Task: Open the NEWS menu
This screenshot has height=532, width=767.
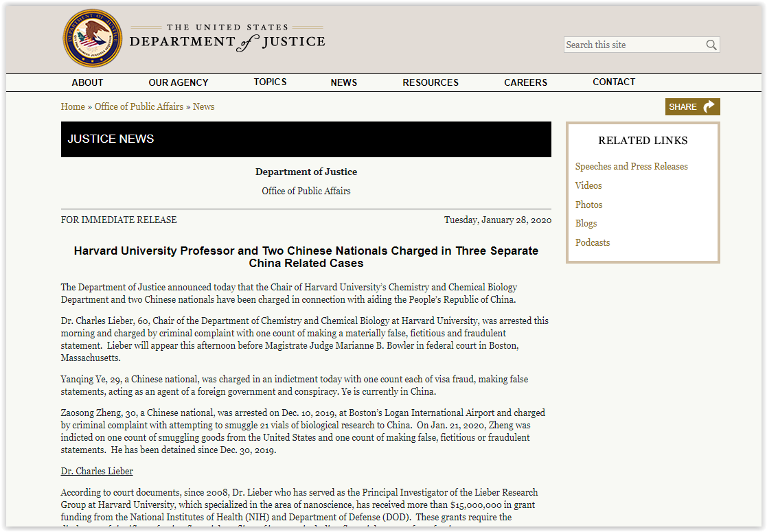Action: click(x=344, y=82)
